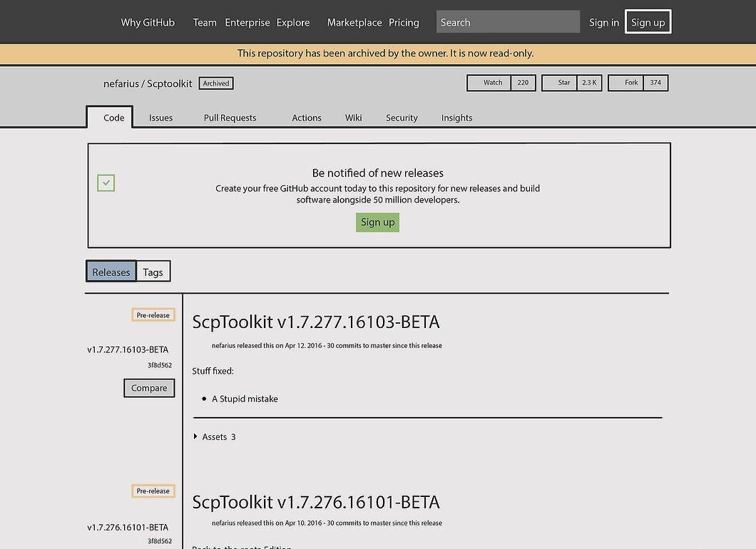
Task: Click the Watch button
Action: (489, 83)
